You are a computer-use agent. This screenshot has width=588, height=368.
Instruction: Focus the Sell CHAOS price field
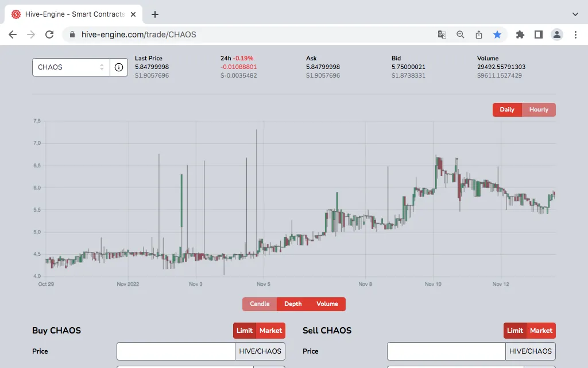(x=446, y=351)
